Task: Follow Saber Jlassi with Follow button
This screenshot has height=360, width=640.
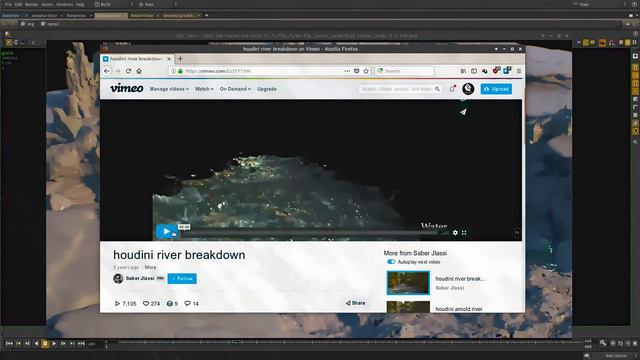Action: point(182,279)
